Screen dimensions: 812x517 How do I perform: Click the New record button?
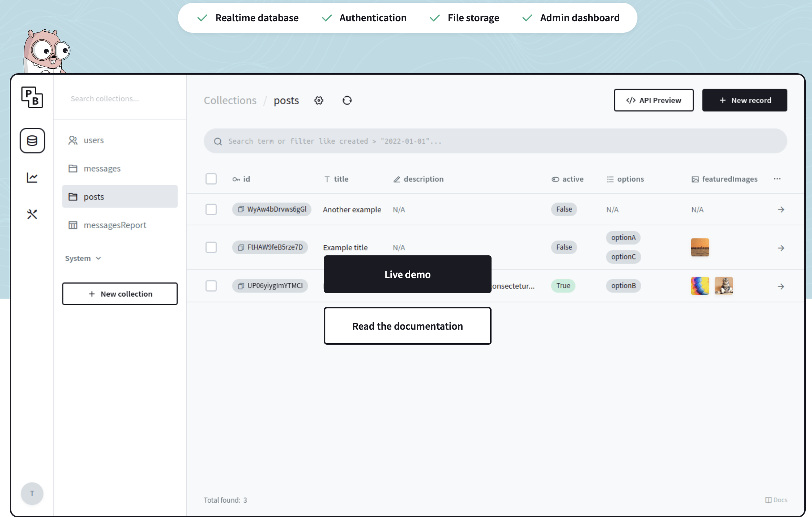(745, 100)
